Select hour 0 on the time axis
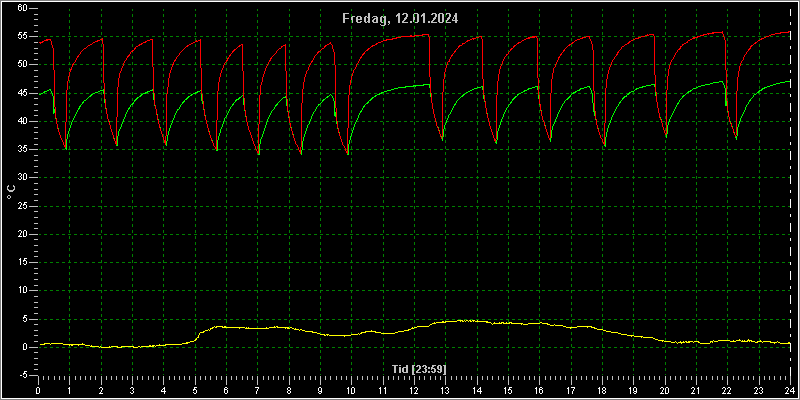This screenshot has width=800, height=400. (x=38, y=390)
